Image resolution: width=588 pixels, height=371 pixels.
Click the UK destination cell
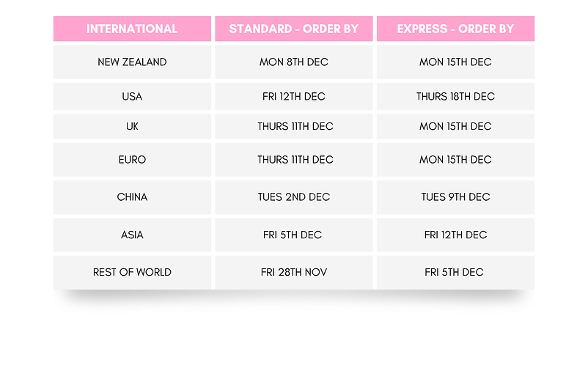click(x=132, y=126)
